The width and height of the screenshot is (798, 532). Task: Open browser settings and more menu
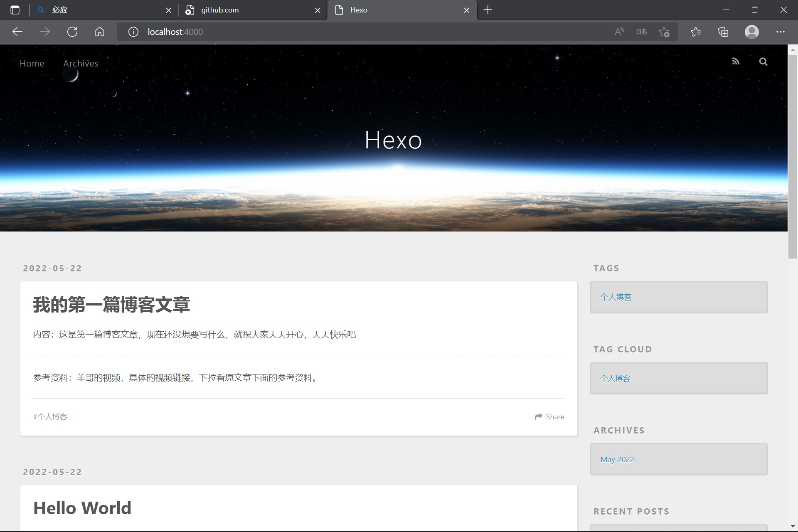(780, 32)
